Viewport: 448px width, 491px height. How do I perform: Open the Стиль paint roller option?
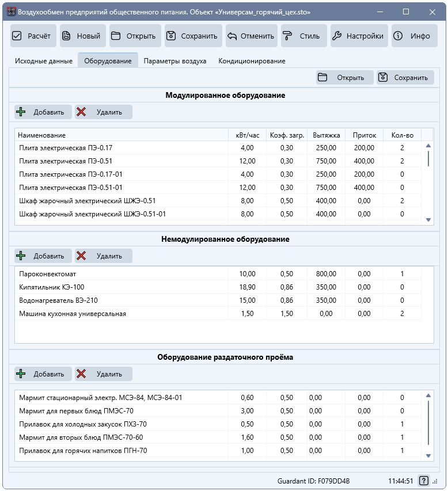point(303,36)
